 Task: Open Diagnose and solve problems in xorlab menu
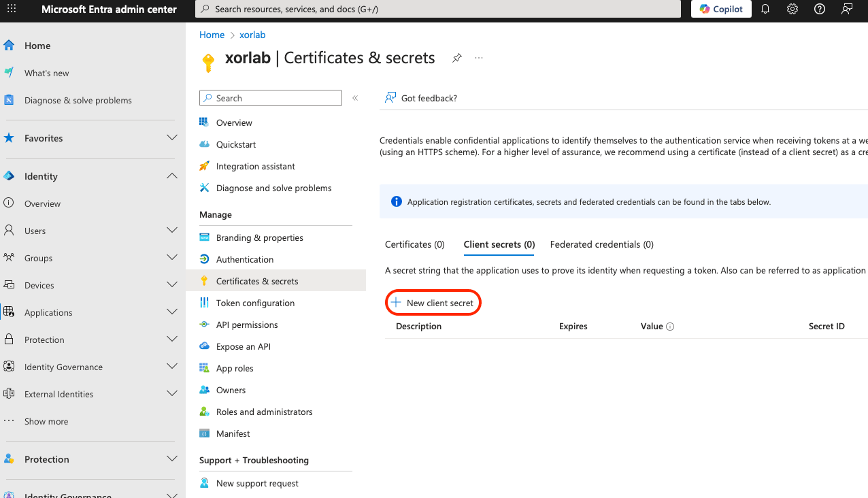(273, 188)
